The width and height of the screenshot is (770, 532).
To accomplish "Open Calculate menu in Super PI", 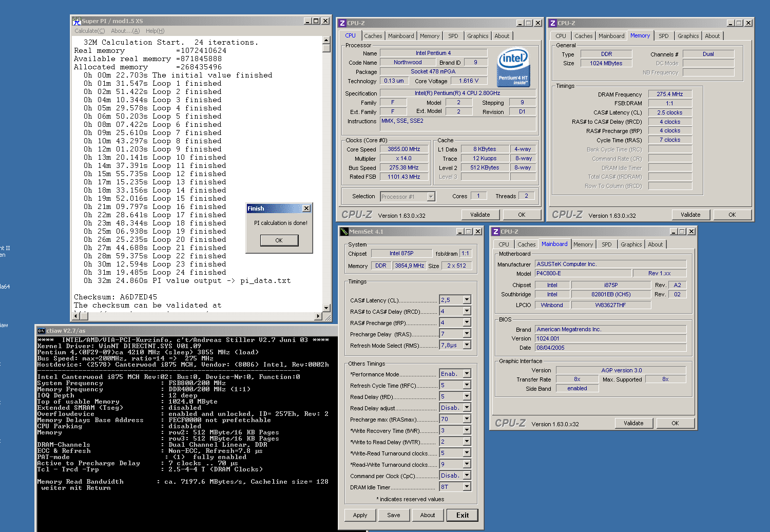I will [x=89, y=31].
